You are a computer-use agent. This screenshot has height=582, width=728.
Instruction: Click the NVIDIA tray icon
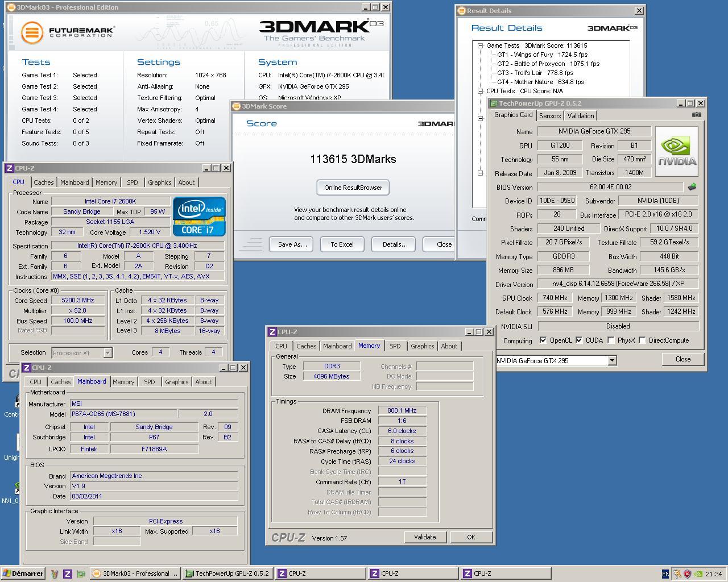click(698, 574)
